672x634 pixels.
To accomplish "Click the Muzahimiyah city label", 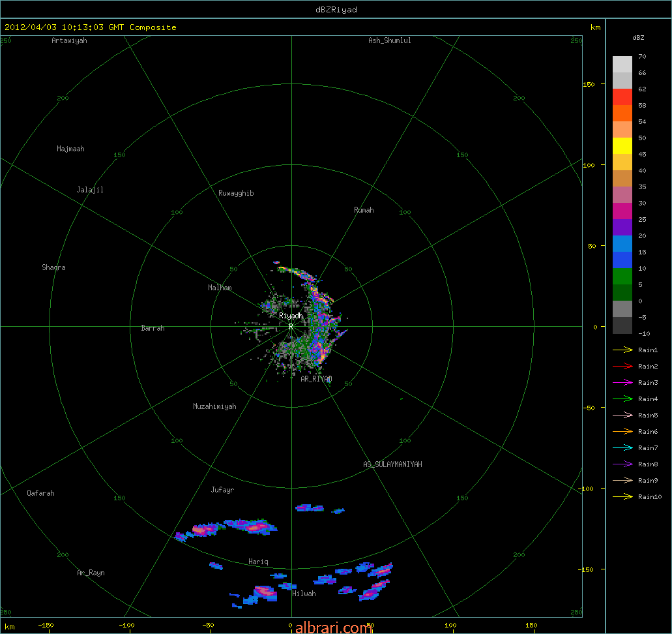I will coord(214,406).
